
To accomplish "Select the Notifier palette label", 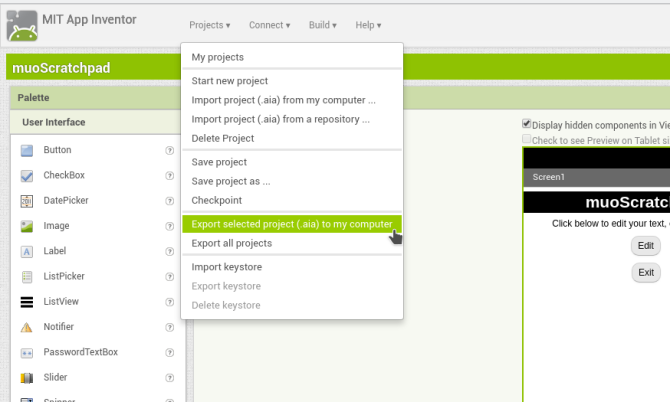I will click(x=59, y=327).
